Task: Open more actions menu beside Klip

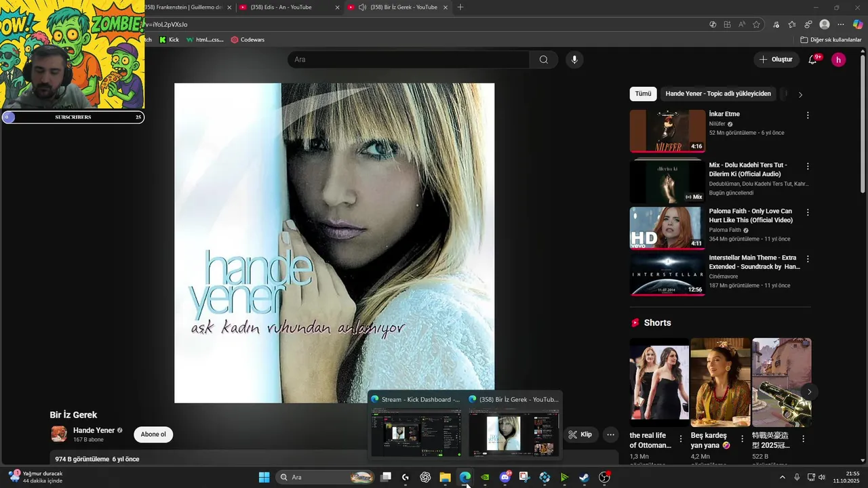Action: click(610, 434)
